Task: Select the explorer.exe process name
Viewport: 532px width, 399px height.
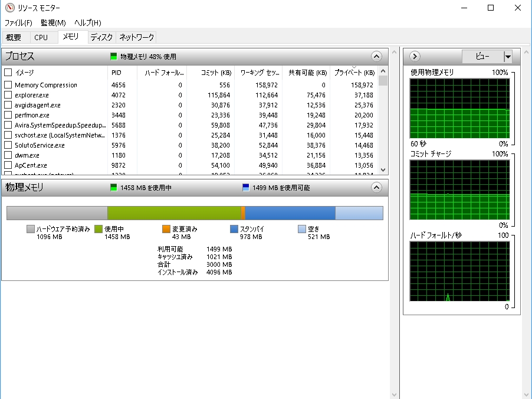Action: pos(31,95)
